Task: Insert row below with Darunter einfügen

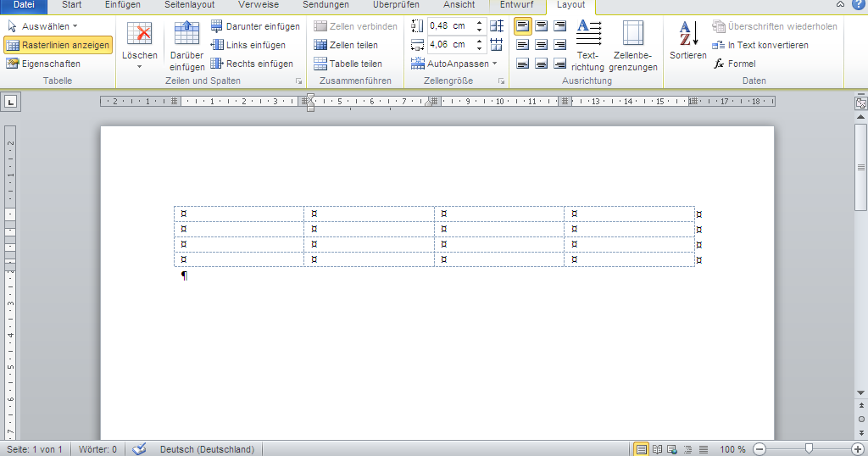Action: [x=255, y=26]
